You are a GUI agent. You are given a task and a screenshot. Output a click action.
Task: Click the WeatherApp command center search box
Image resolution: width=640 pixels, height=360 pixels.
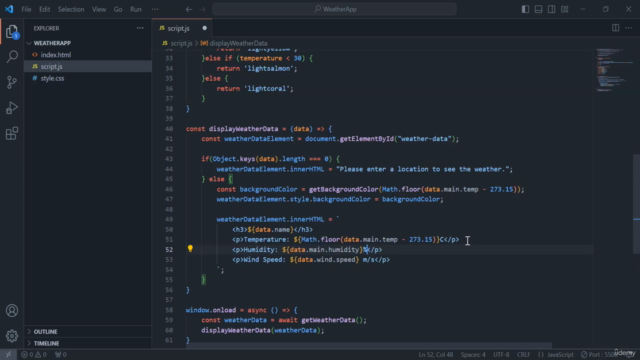(334, 9)
